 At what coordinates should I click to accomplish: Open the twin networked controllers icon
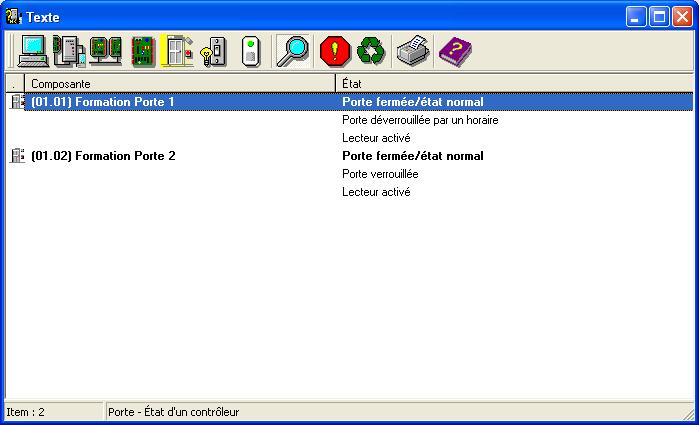pos(106,51)
